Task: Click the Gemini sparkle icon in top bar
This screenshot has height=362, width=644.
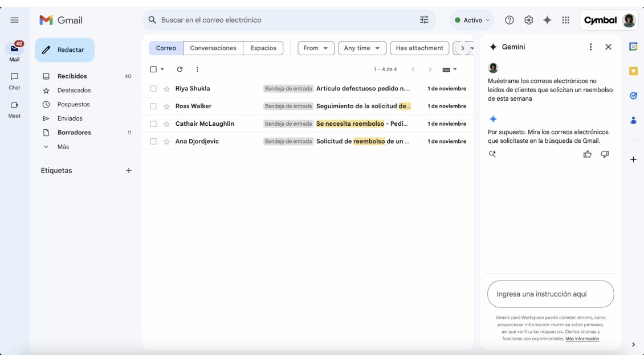Action: coord(546,19)
